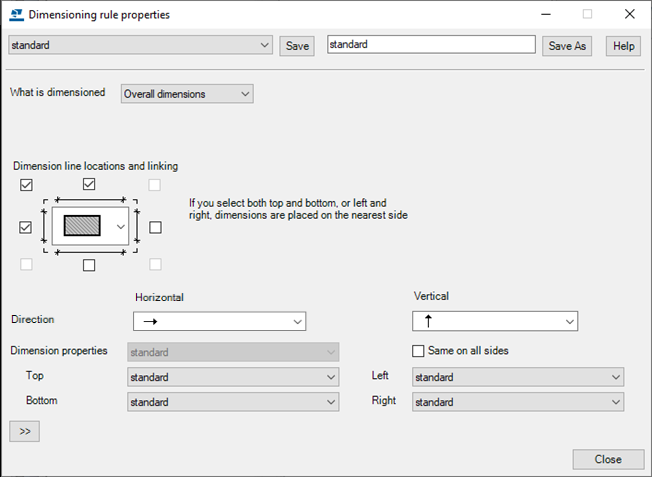The height and width of the screenshot is (477, 652).
Task: Open the Vertical direction arrow dropdown
Action: tap(495, 321)
